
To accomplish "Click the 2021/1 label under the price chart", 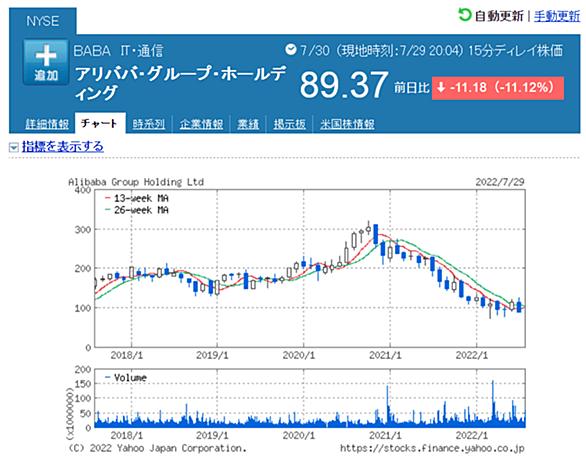I will tap(385, 355).
